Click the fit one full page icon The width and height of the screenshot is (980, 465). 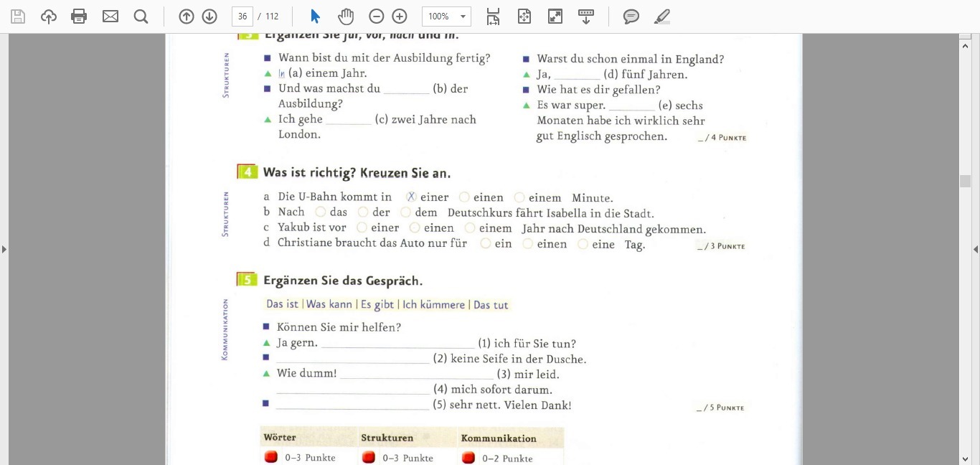524,17
